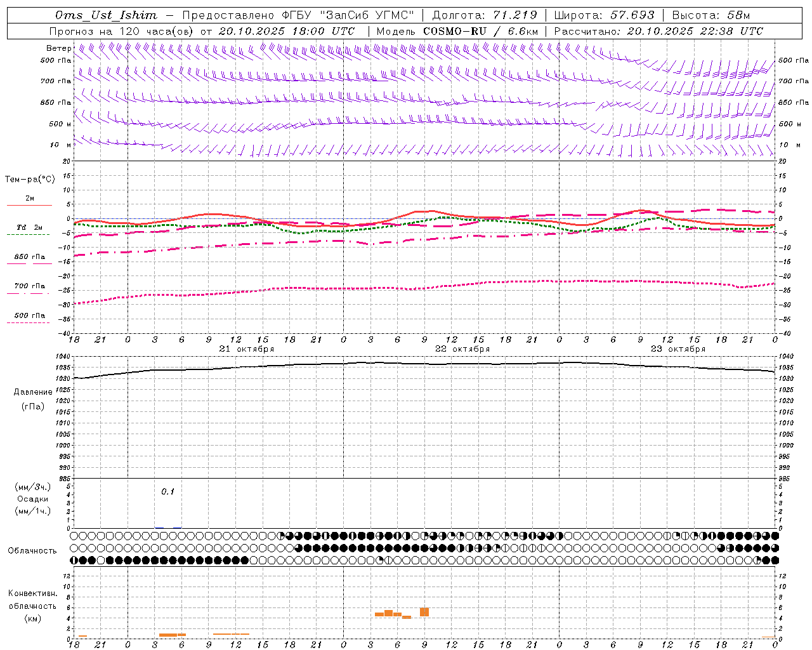
Task: Click the Модель COSMO-RU / 6.6км label
Action: click(457, 31)
